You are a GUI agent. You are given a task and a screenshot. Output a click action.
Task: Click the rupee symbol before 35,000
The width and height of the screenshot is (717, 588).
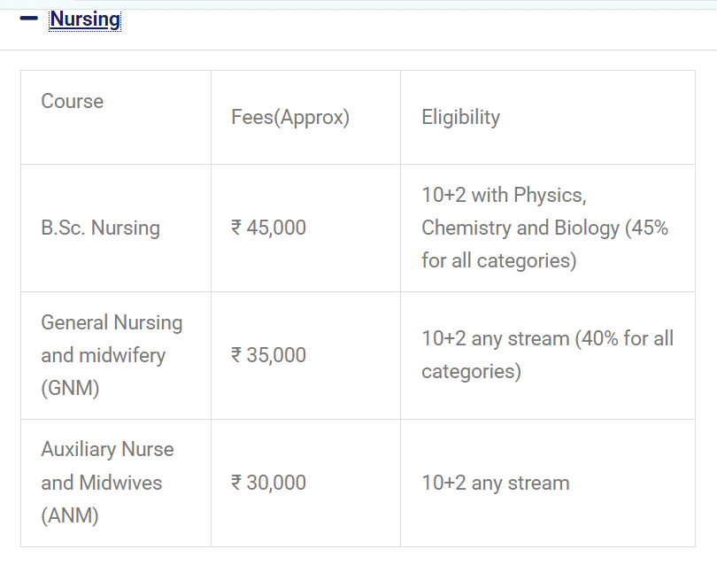[x=236, y=355]
